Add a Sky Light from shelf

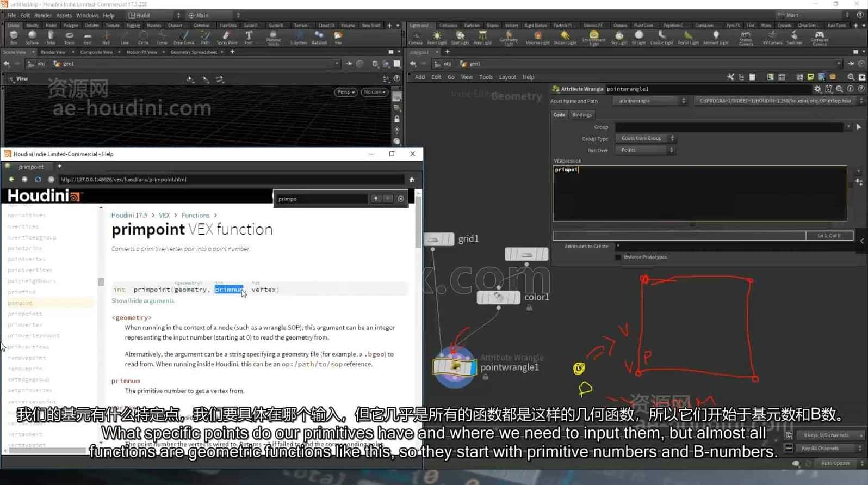pyautogui.click(x=619, y=38)
